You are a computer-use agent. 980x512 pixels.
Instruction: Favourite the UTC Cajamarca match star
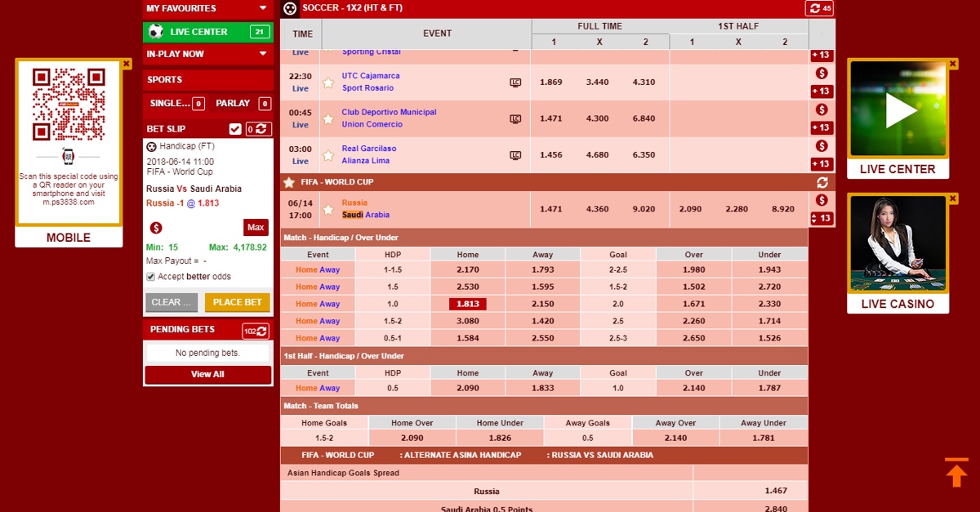pos(328,82)
